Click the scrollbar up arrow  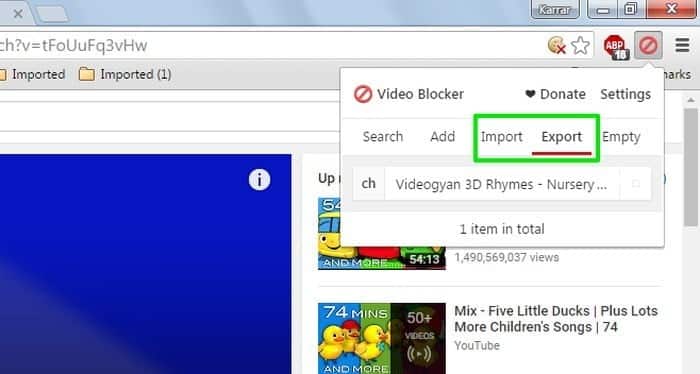click(691, 100)
